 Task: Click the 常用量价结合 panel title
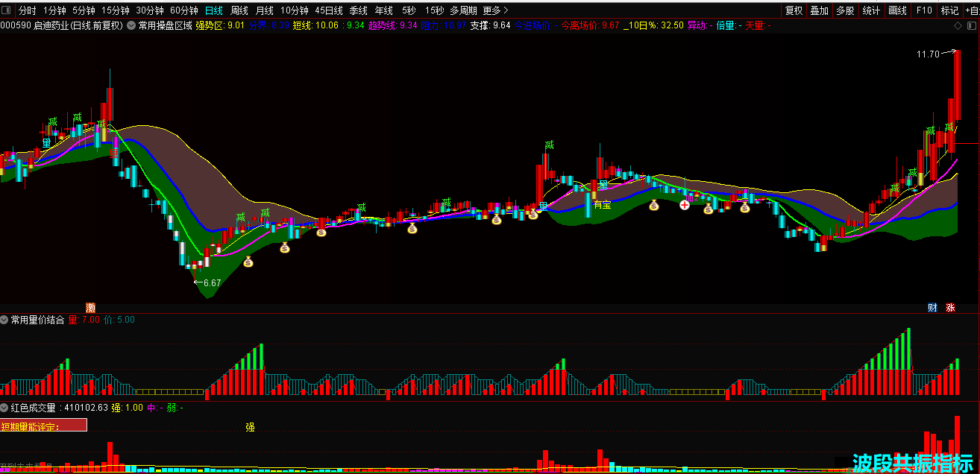click(x=38, y=320)
